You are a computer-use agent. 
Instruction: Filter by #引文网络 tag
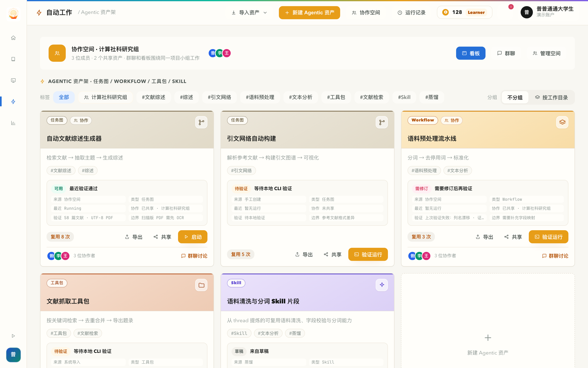[x=219, y=97]
